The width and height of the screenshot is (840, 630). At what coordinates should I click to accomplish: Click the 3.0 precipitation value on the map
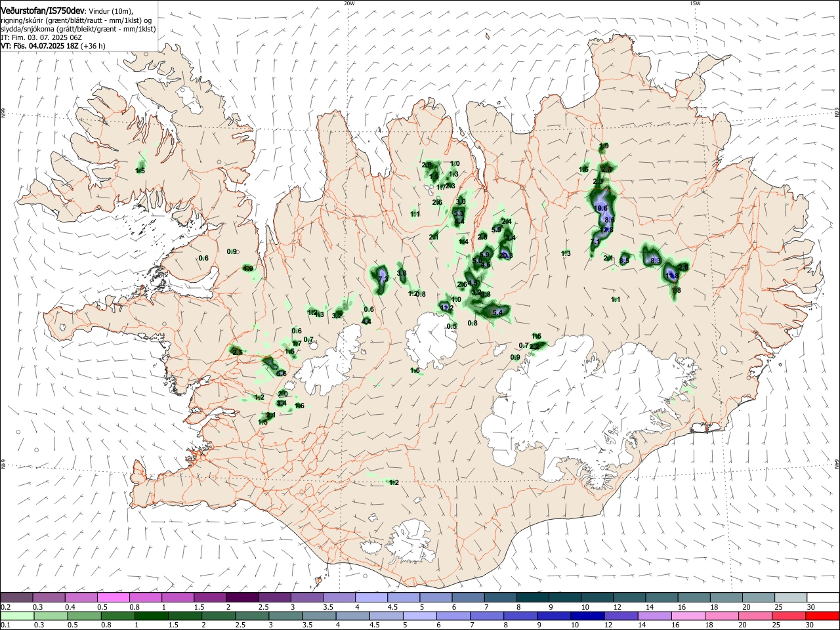coord(461,201)
